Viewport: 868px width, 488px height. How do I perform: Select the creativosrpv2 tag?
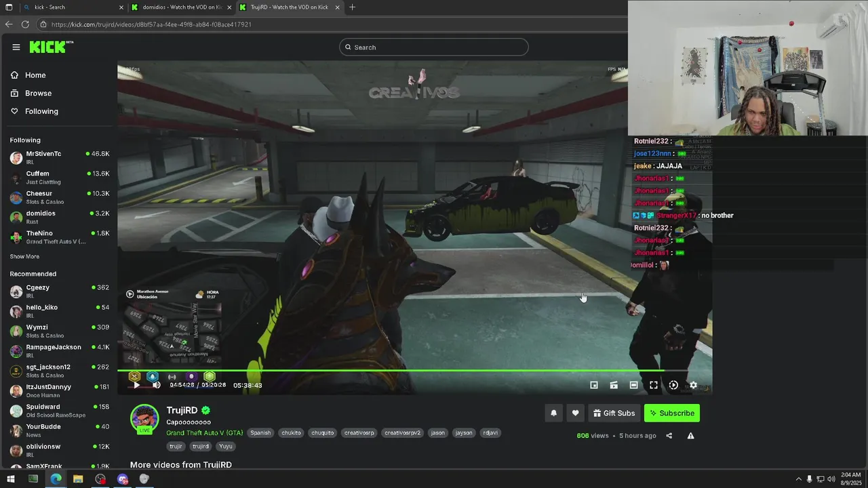coord(402,432)
